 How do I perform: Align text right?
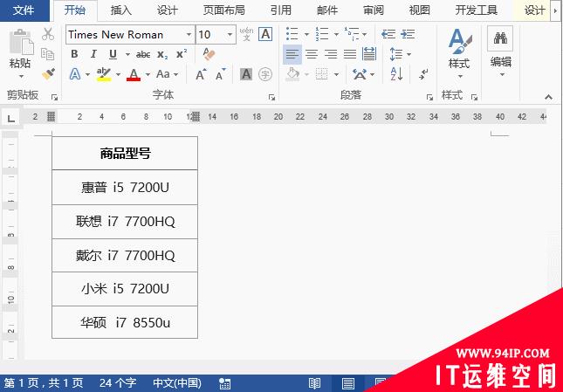click(x=331, y=54)
